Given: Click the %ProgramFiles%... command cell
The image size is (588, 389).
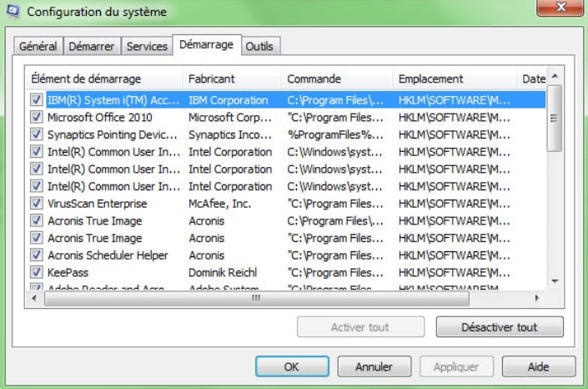Looking at the screenshot, I should 335,134.
